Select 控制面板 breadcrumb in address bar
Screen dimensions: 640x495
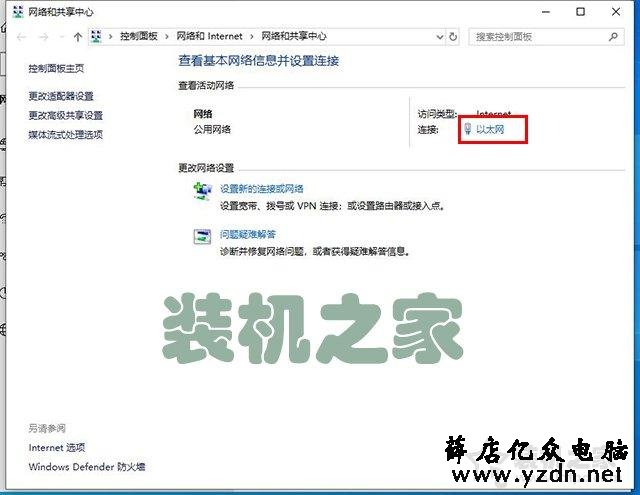tap(139, 36)
